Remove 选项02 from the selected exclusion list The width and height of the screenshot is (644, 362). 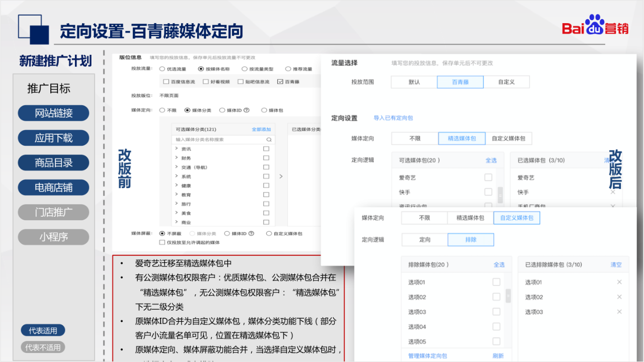click(619, 297)
